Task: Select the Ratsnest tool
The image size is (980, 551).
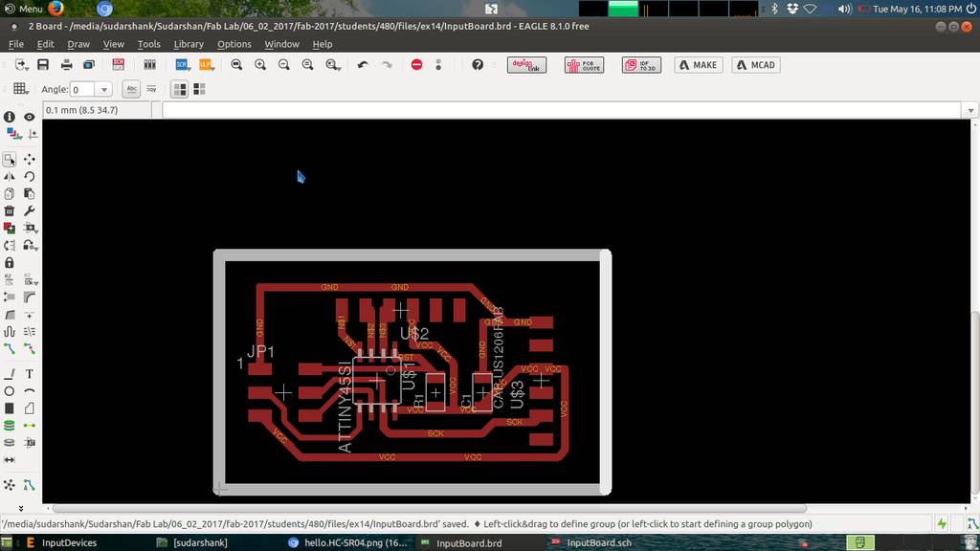Action: (x=10, y=485)
